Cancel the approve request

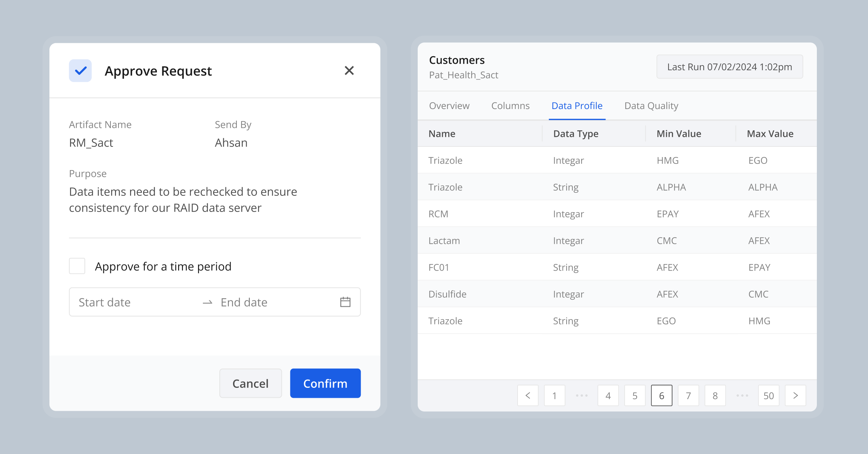251,383
